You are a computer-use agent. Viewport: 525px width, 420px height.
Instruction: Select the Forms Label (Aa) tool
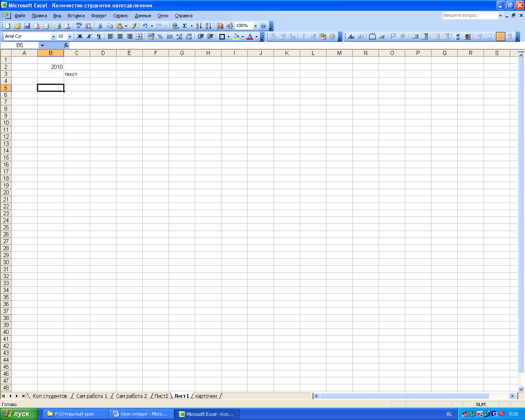tap(351, 37)
